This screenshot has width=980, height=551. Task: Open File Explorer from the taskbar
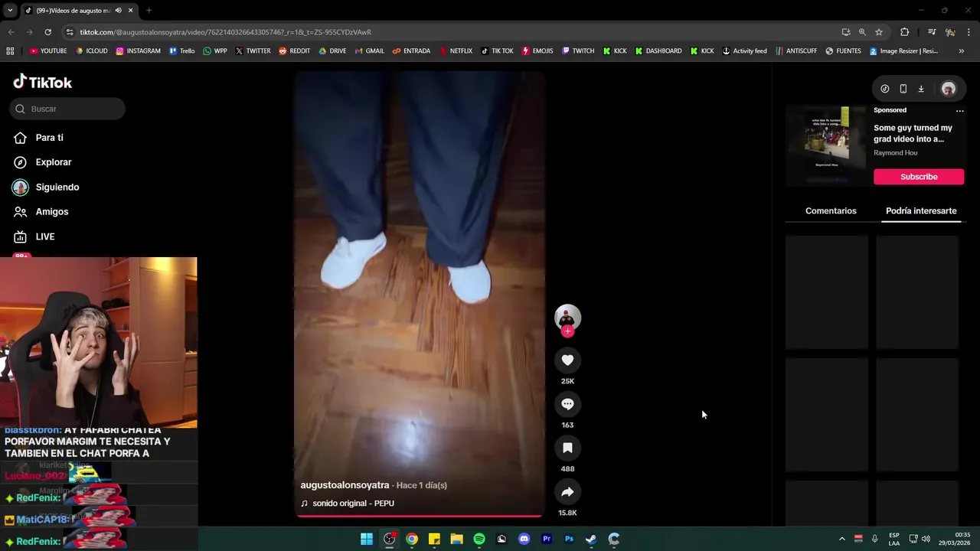coord(456,539)
